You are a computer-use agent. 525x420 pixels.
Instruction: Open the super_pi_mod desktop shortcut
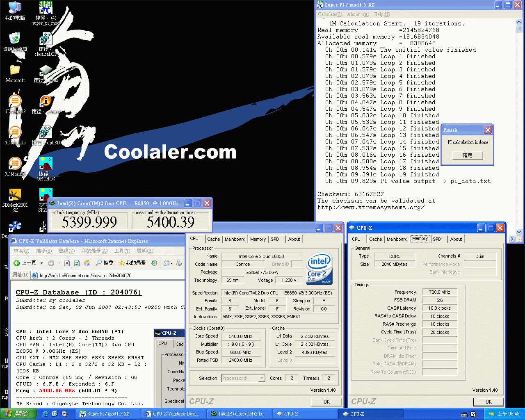(46, 13)
